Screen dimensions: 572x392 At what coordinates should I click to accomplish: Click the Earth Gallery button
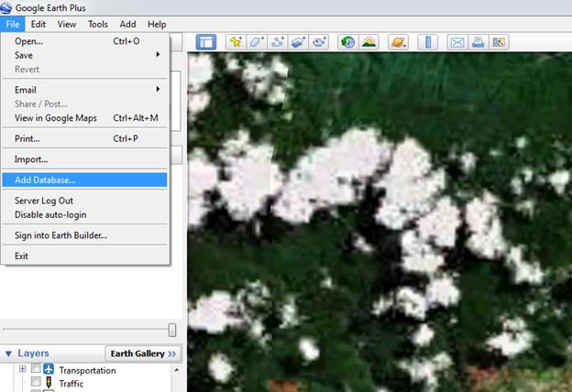(143, 354)
